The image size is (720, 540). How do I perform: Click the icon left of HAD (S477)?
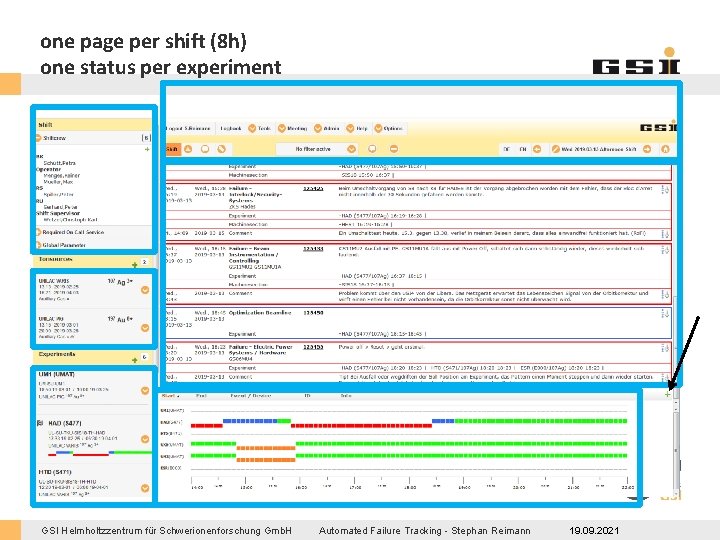(x=39, y=423)
